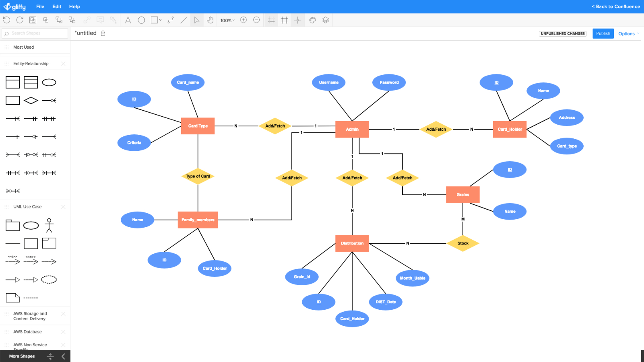Select the Ellipse tool

click(x=141, y=20)
